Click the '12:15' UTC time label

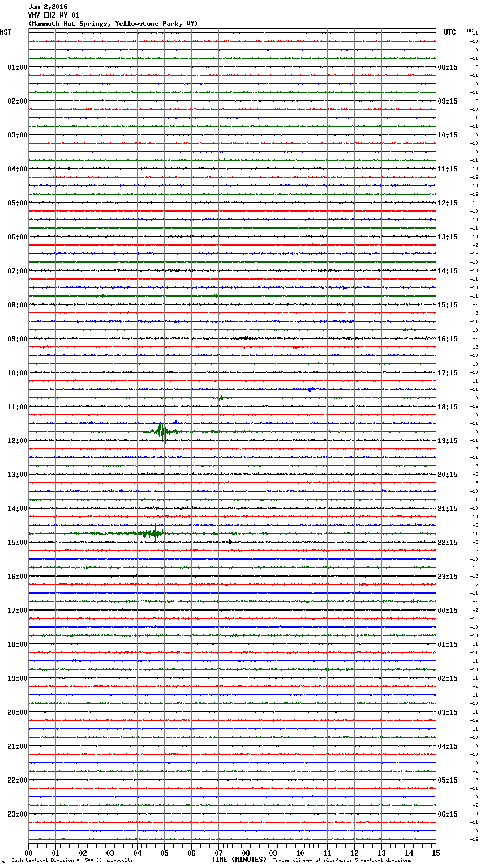tap(448, 203)
